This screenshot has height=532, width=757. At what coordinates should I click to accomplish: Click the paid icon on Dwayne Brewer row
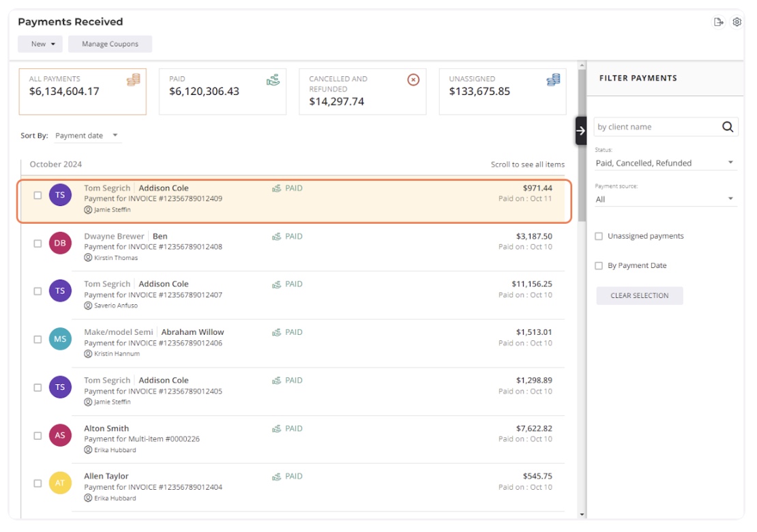click(x=277, y=237)
